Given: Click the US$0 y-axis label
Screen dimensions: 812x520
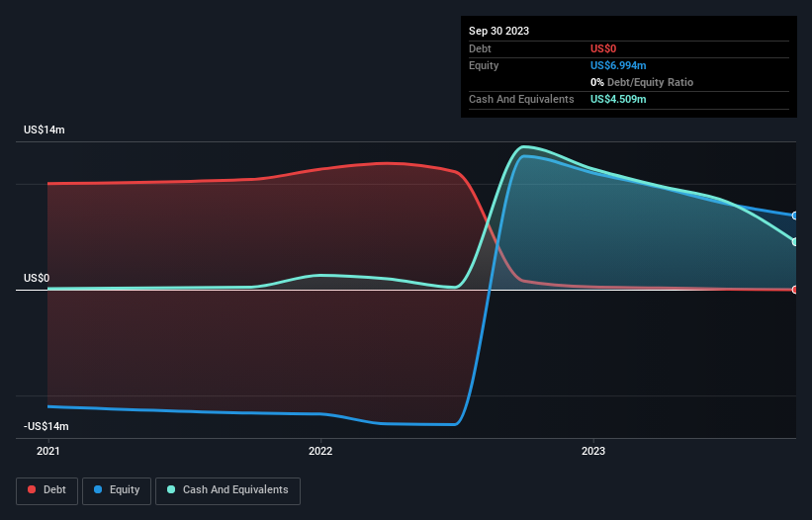Looking at the screenshot, I should point(37,279).
